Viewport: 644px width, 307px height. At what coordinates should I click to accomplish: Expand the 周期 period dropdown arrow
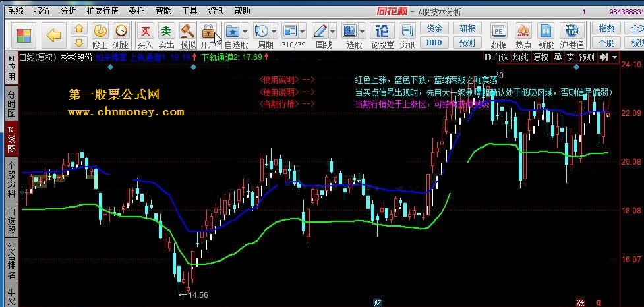point(274,31)
